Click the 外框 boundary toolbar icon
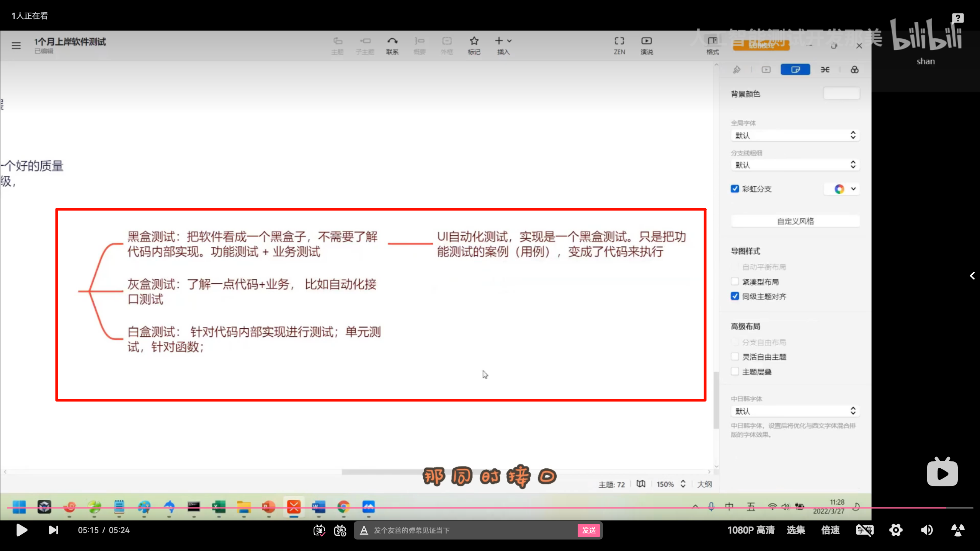980x551 pixels. (x=447, y=46)
